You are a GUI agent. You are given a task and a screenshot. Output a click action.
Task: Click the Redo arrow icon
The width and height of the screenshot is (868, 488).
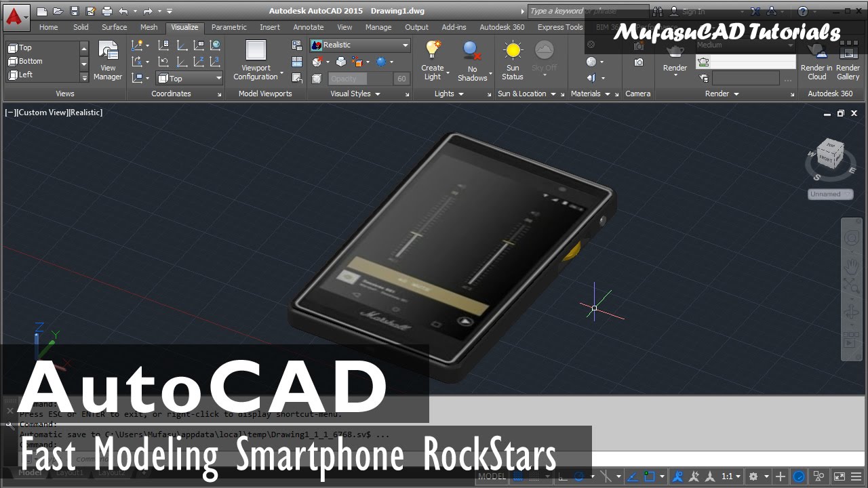pos(147,12)
